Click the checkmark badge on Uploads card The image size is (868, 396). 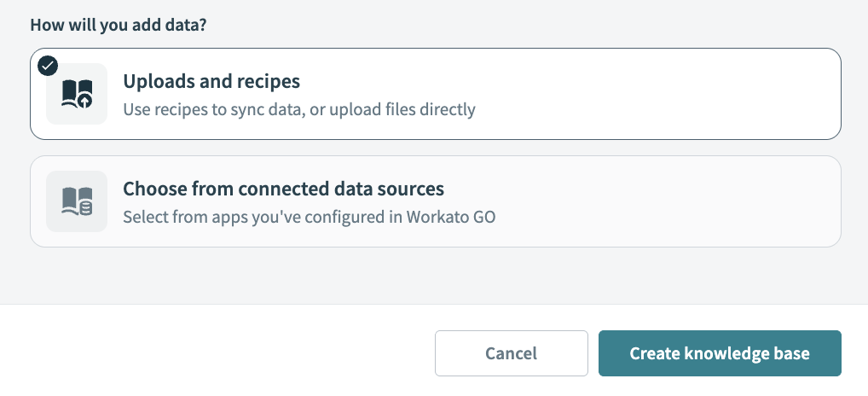point(48,65)
